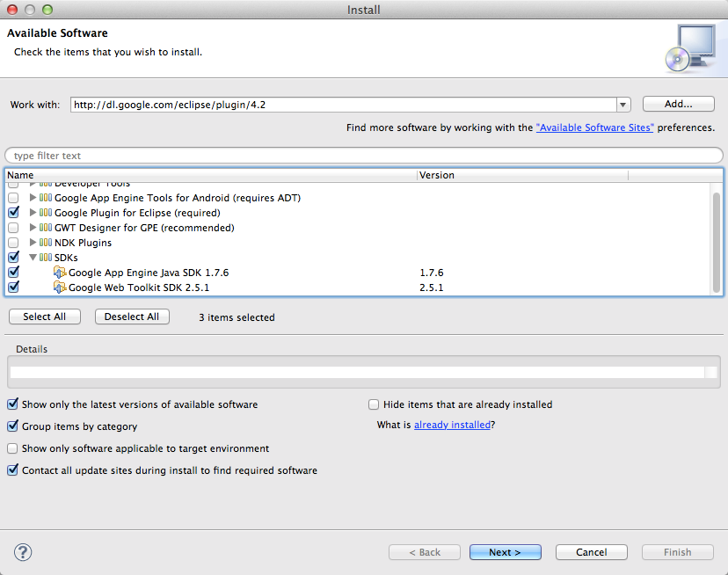Image resolution: width=728 pixels, height=575 pixels.
Task: Click the Google Plugin for Eclipse category icon
Action: [x=46, y=213]
